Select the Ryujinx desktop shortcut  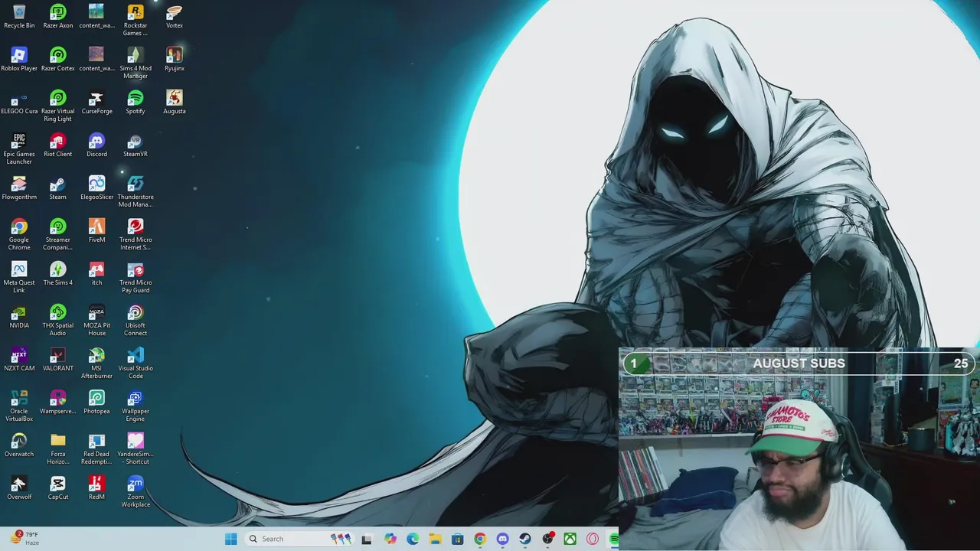pos(175,60)
